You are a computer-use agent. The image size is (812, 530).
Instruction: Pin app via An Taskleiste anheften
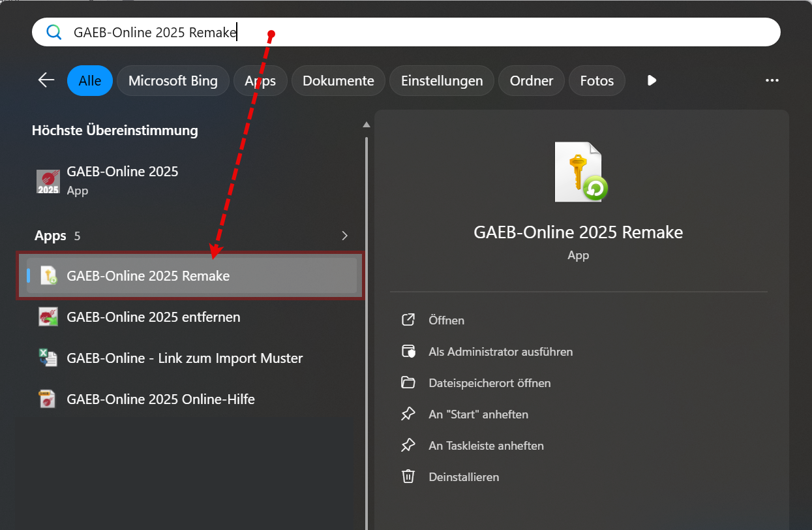486,446
